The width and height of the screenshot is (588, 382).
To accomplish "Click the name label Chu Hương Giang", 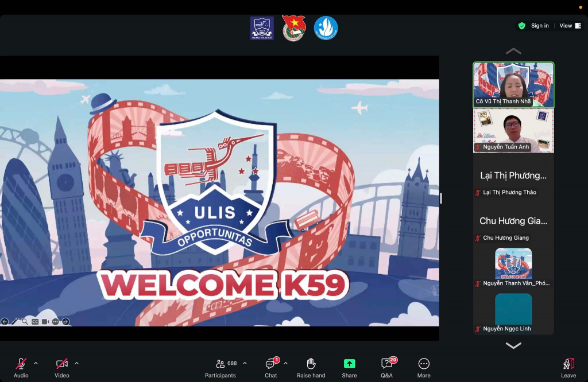I will (x=506, y=238).
